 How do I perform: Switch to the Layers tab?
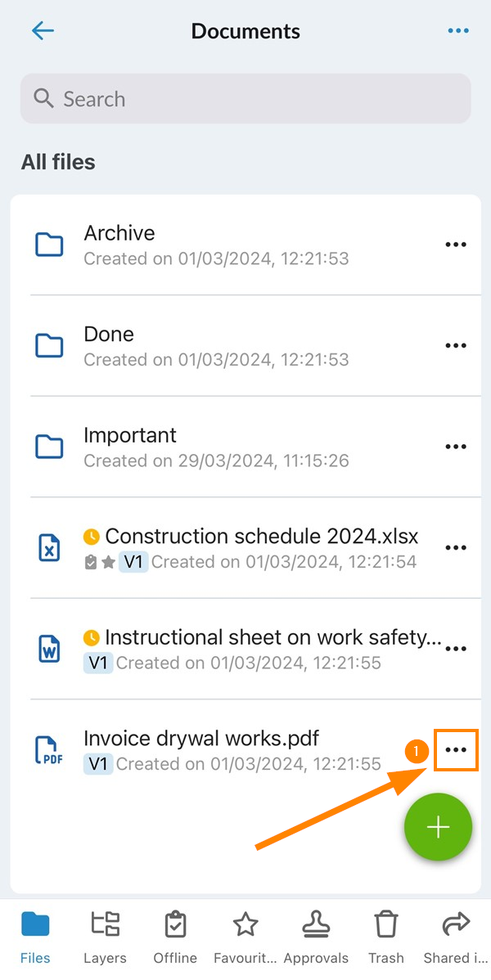(x=105, y=937)
